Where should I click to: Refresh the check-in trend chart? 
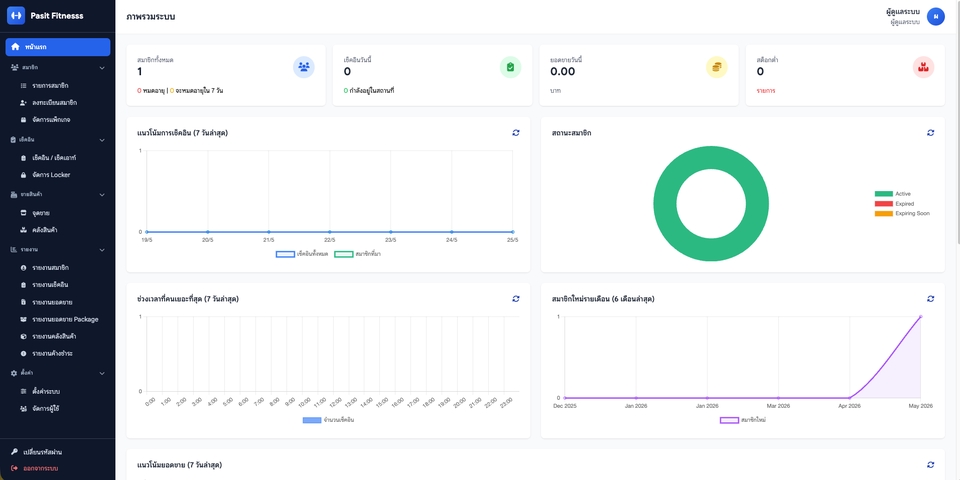coord(516,132)
